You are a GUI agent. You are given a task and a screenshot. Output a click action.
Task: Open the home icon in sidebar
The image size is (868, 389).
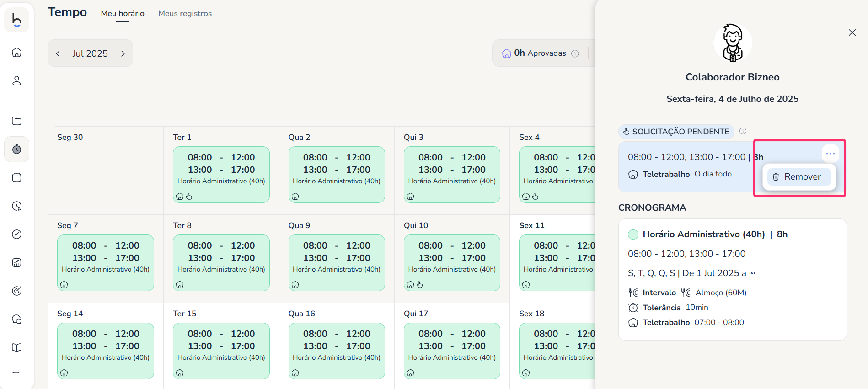(17, 53)
